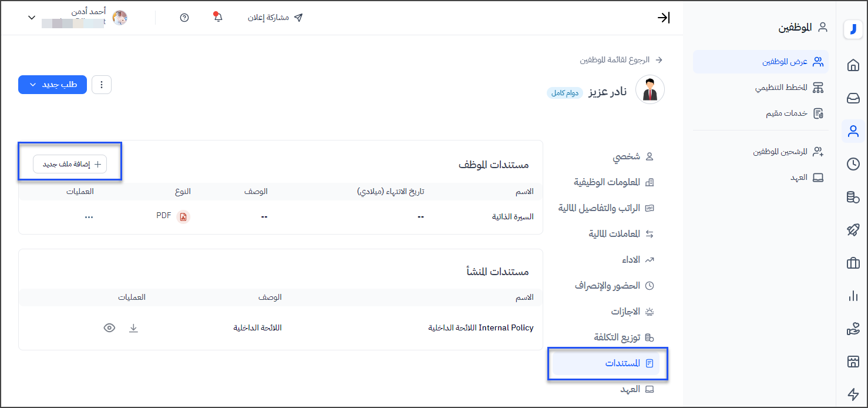
Task: Click the help question mark icon
Action: coord(184,18)
